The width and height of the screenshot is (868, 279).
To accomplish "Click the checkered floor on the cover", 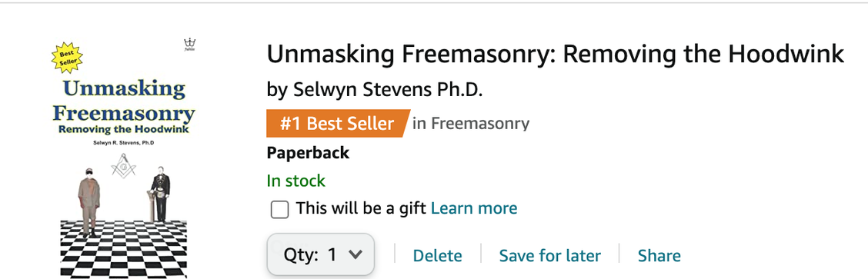I will click(x=123, y=248).
